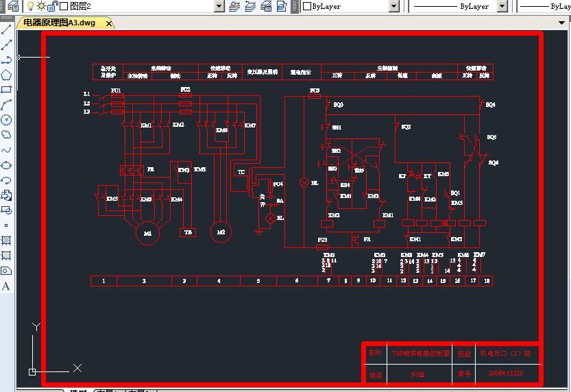The width and height of the screenshot is (571, 392).
Task: Select the Revision Cloud tool
Action: pos(7,135)
